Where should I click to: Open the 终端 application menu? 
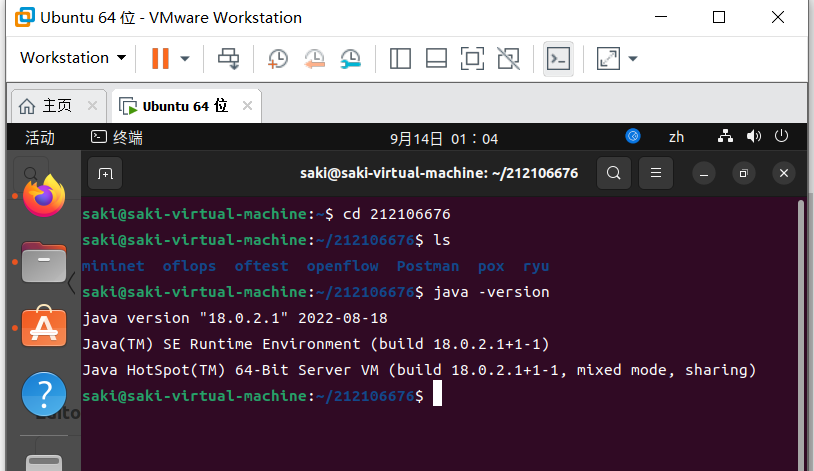click(117, 138)
